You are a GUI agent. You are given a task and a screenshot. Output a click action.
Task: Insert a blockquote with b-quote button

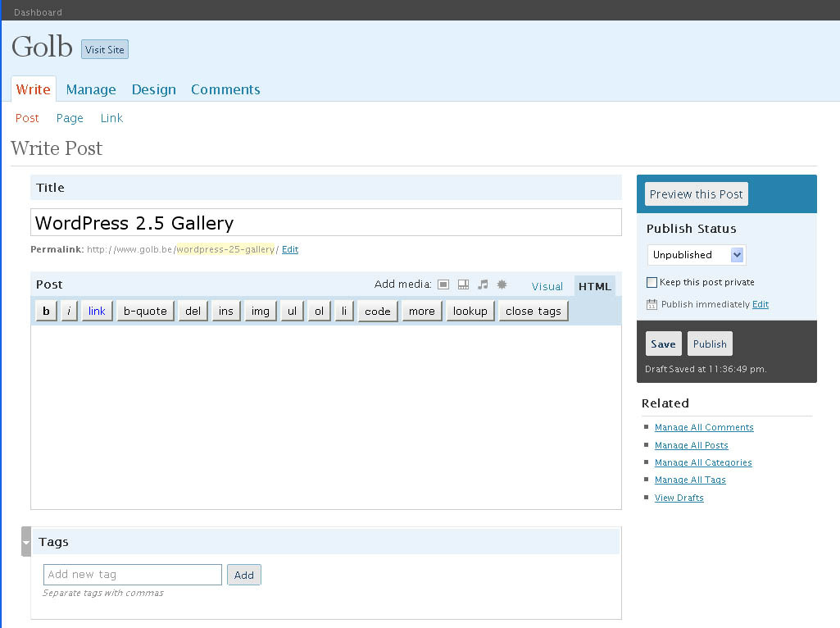point(145,311)
